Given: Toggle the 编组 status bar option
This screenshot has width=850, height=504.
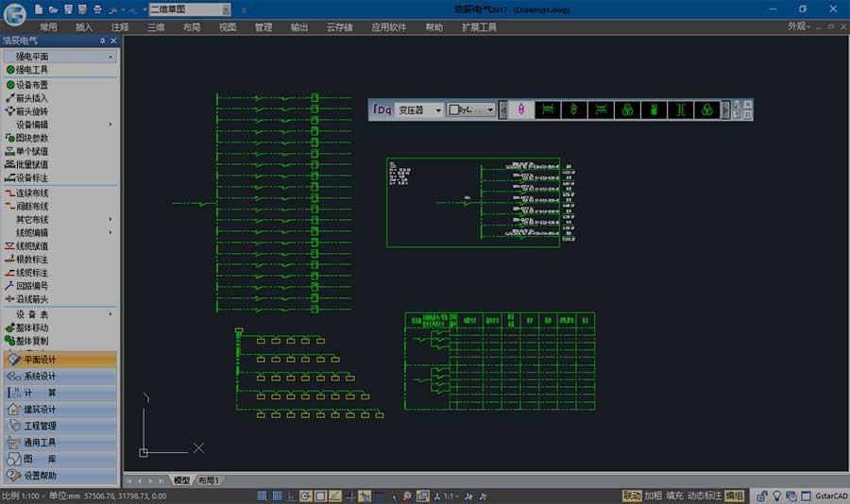Looking at the screenshot, I should click(734, 496).
